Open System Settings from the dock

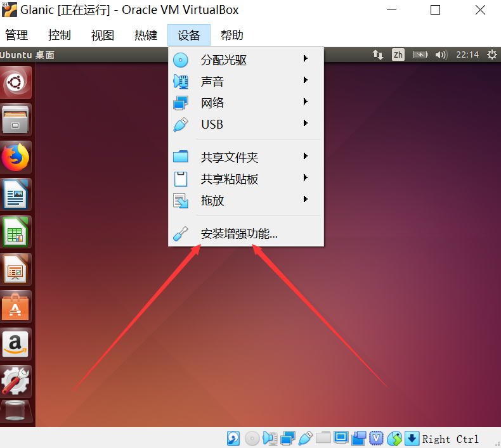coord(15,381)
